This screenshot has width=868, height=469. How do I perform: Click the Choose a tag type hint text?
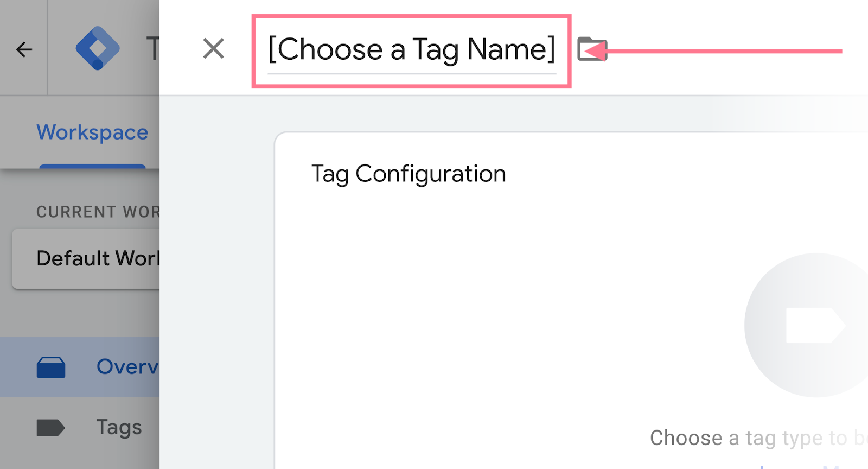point(749,438)
